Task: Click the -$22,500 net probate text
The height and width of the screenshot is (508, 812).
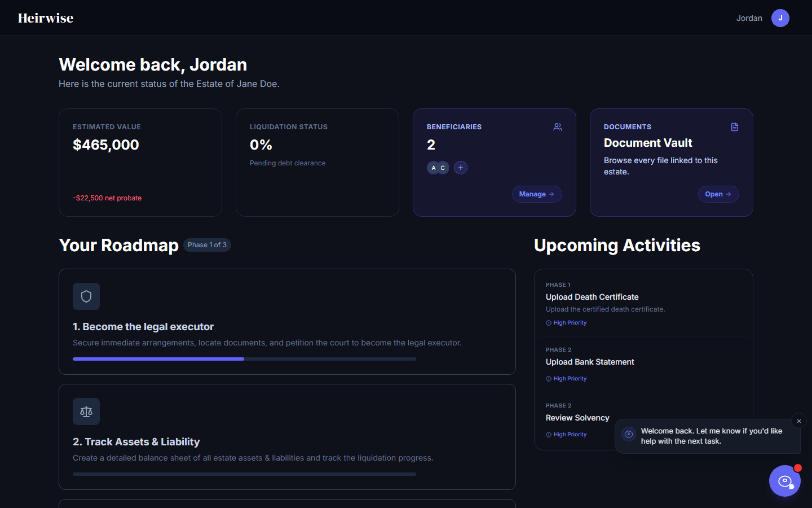Action: [107, 198]
